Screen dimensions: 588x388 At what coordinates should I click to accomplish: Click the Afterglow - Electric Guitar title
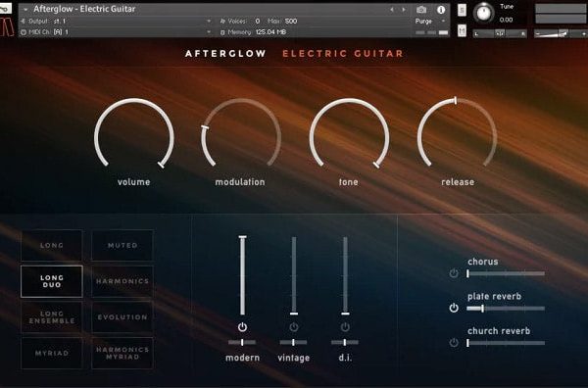click(84, 9)
